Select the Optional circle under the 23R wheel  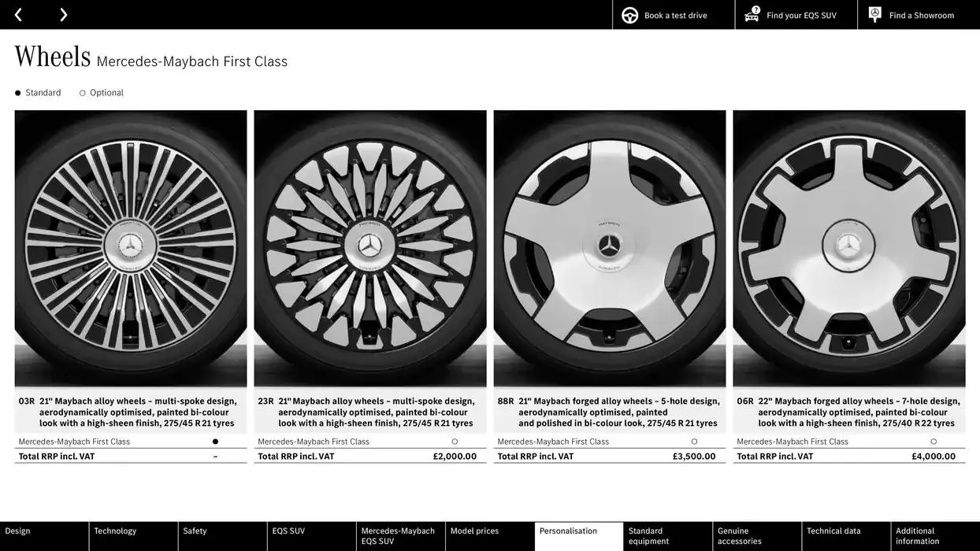coord(454,440)
